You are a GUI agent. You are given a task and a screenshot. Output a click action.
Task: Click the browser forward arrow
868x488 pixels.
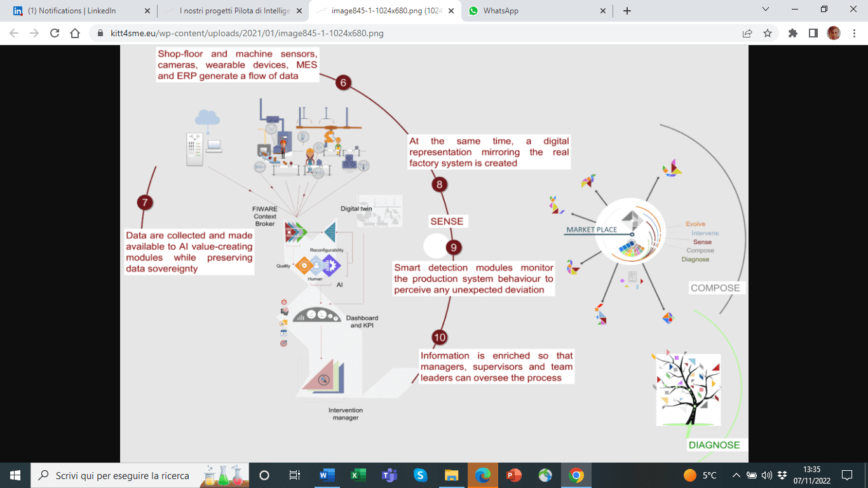[34, 33]
